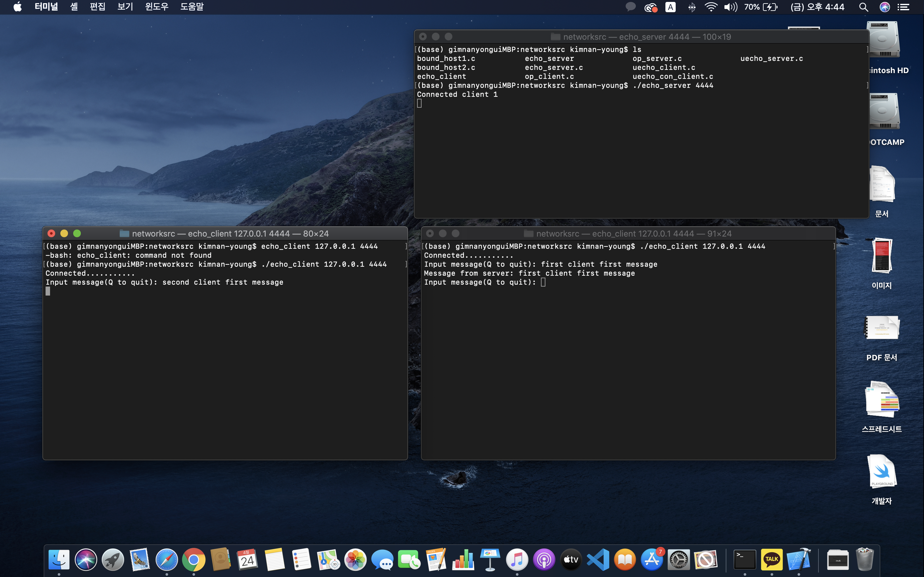Toggle Wi-Fi status menu in menu bar
This screenshot has height=577, width=924.
(x=711, y=7)
